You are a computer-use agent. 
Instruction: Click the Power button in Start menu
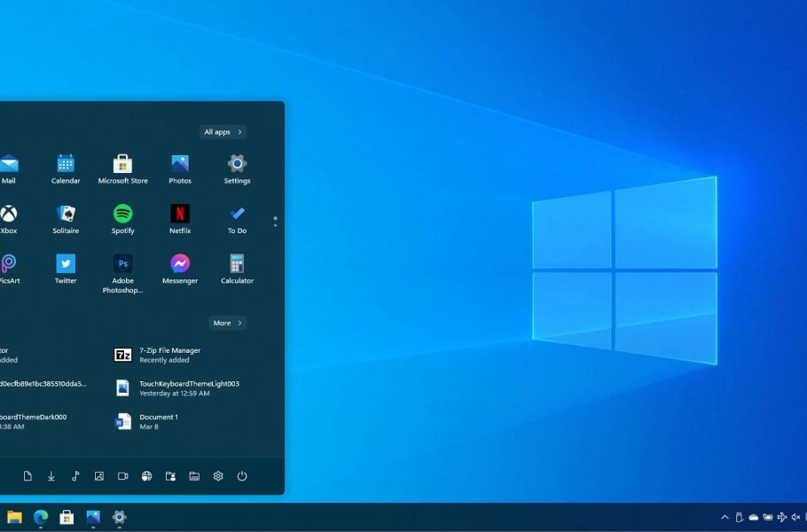pos(242,476)
